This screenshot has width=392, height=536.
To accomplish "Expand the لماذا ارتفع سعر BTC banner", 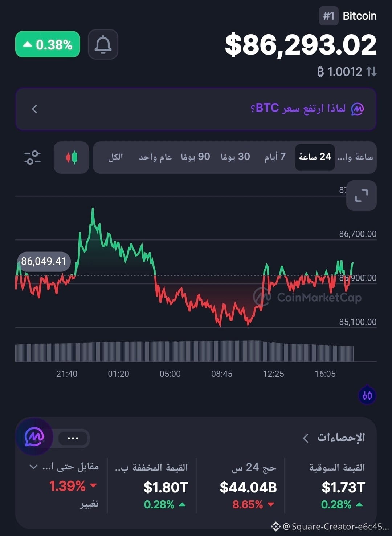I will pos(196,109).
